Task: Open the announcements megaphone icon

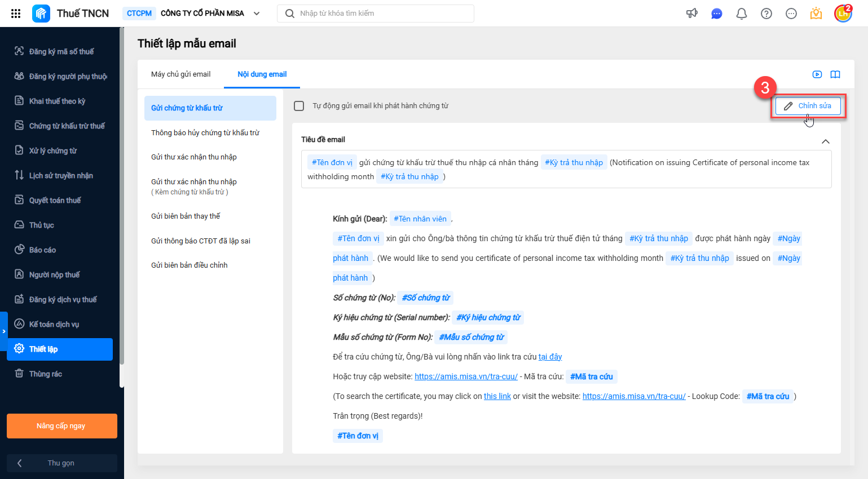Action: (x=691, y=14)
